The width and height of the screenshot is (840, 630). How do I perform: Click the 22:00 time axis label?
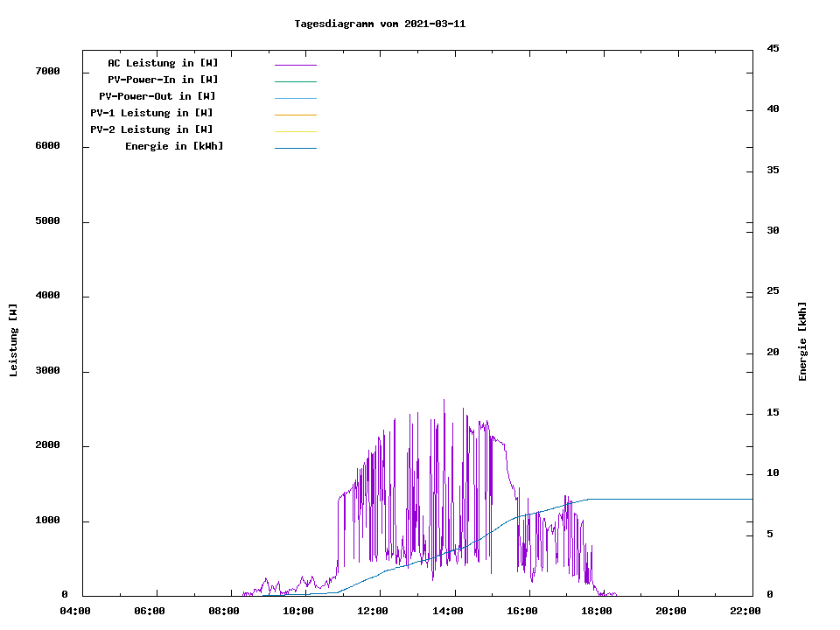(x=745, y=611)
